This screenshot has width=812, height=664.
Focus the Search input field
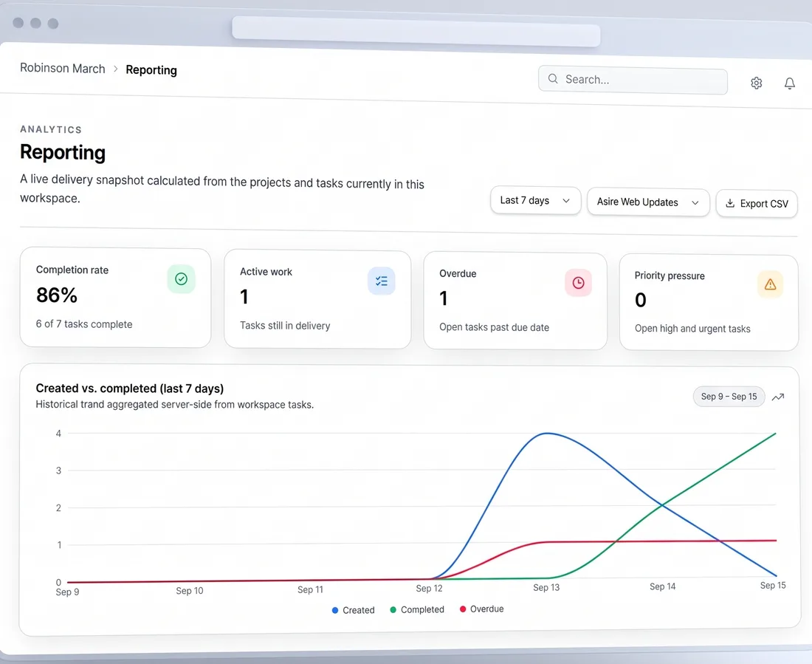pos(633,81)
